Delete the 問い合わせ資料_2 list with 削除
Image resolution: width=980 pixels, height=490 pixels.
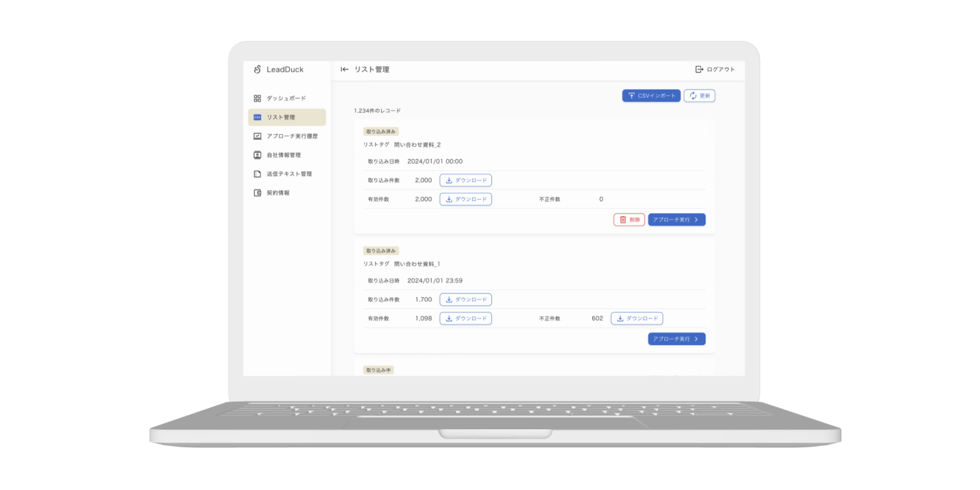tap(629, 220)
